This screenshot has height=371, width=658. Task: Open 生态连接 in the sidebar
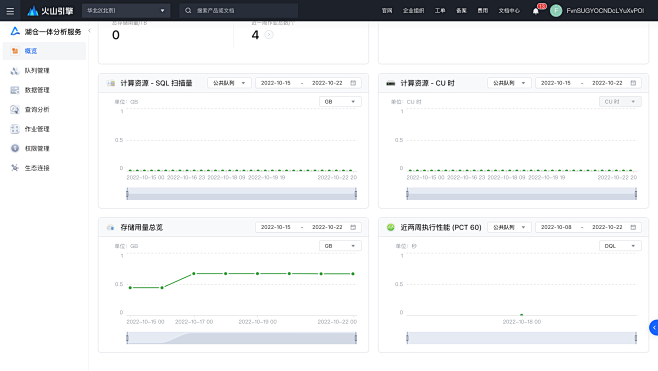[x=44, y=168]
